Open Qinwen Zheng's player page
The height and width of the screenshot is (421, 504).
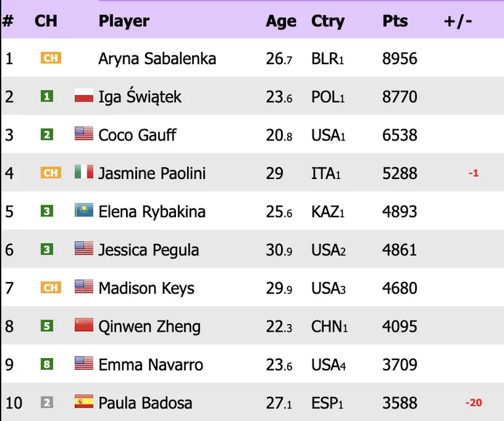(x=150, y=327)
